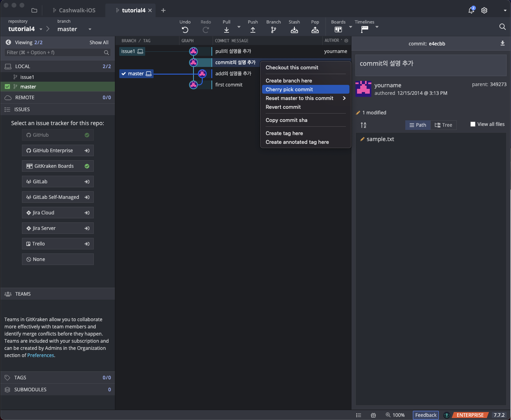
Task: Switch file view to Tree
Action: tap(443, 125)
